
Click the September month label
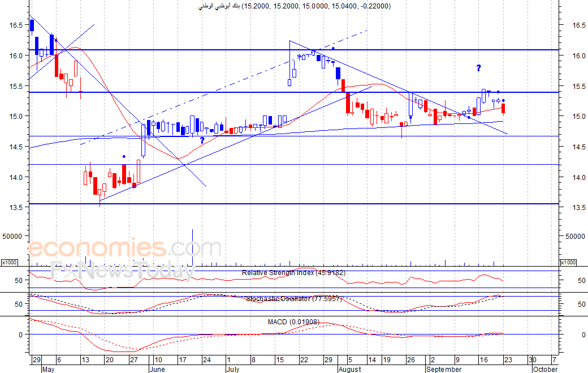pyautogui.click(x=444, y=369)
